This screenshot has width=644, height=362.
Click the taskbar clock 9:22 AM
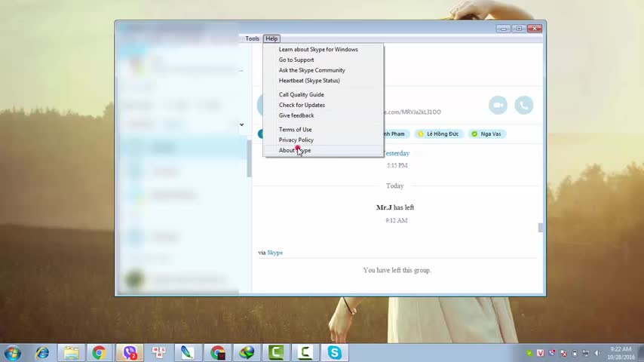pos(621,349)
